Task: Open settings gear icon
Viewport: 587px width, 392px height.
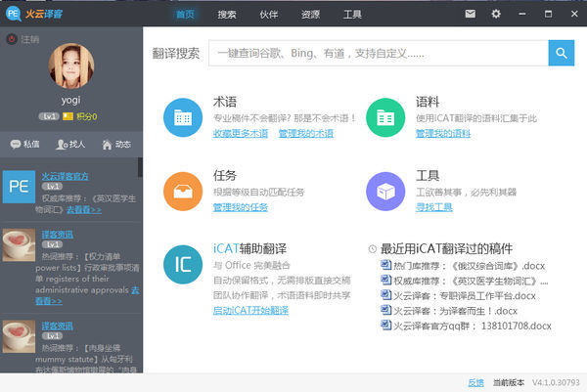Action: (x=496, y=14)
